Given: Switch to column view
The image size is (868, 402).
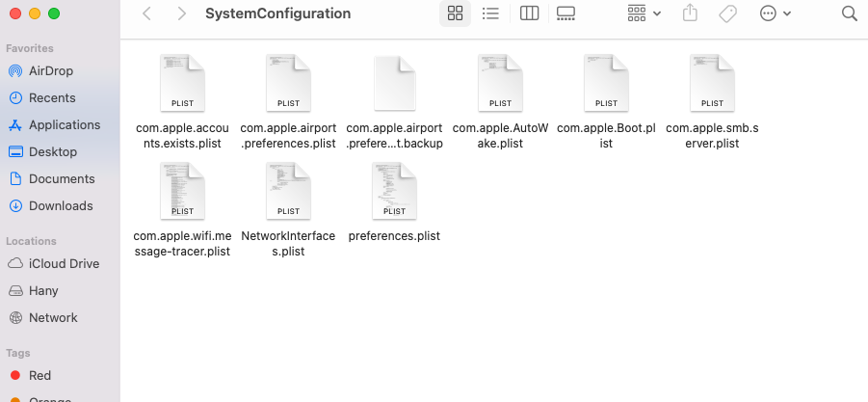Looking at the screenshot, I should coord(529,13).
